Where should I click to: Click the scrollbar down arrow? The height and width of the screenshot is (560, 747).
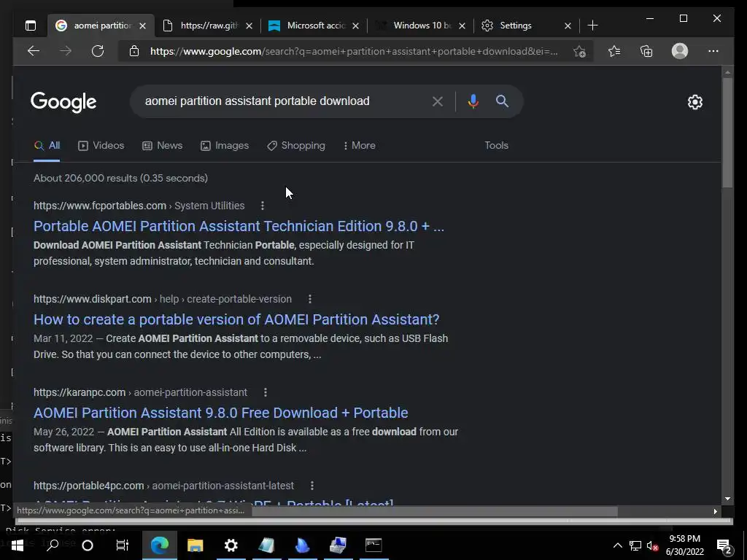click(727, 499)
